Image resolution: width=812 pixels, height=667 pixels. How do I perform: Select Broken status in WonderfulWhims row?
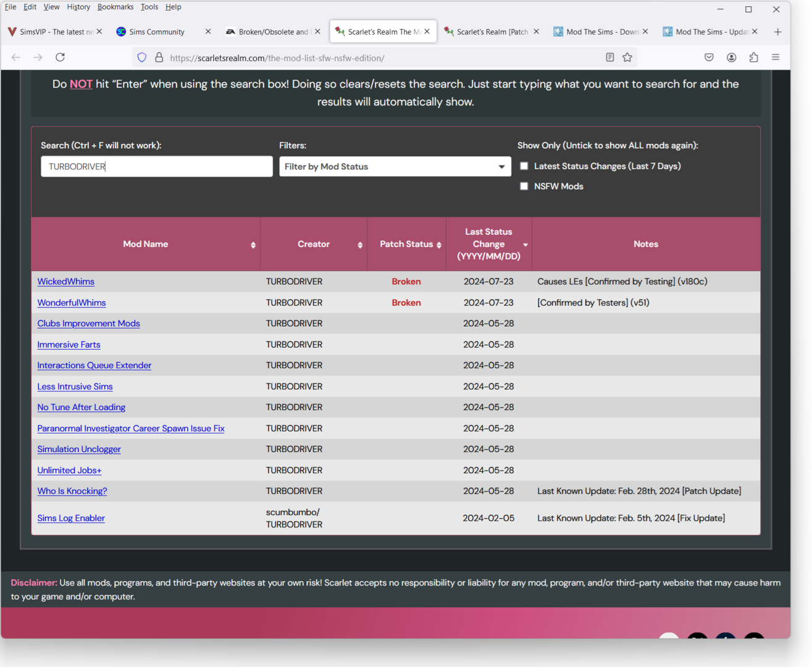(406, 303)
